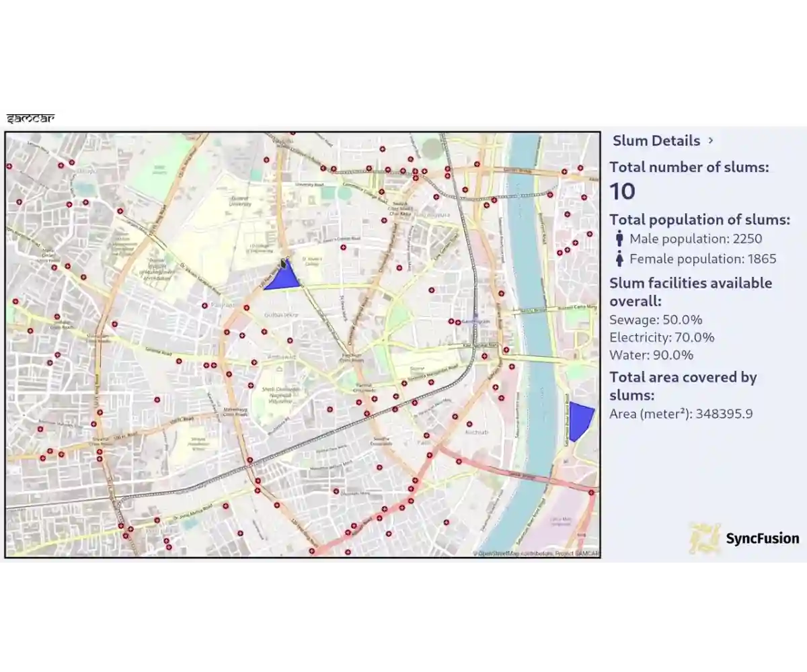Click the marker on the bottom pink road
The image size is (807, 672).
pos(380,517)
